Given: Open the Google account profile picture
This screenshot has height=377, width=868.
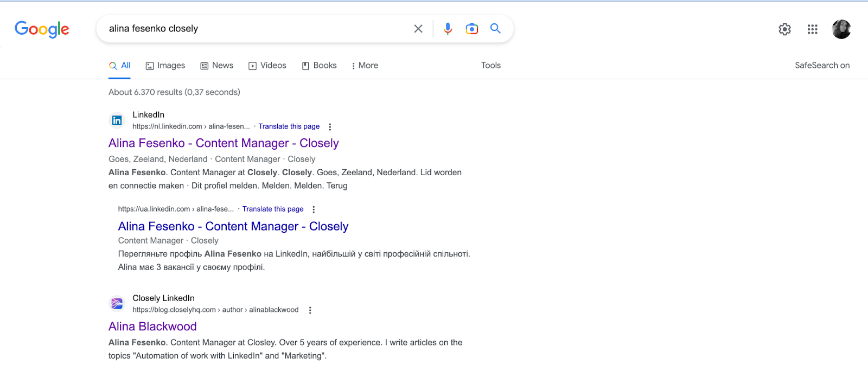Looking at the screenshot, I should click(841, 29).
